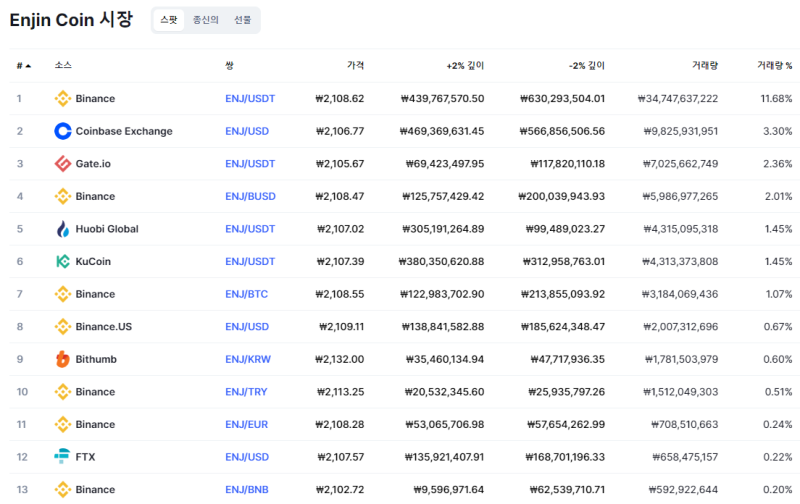
Task: Sort by the -2% 깊이 header
Action: click(587, 65)
